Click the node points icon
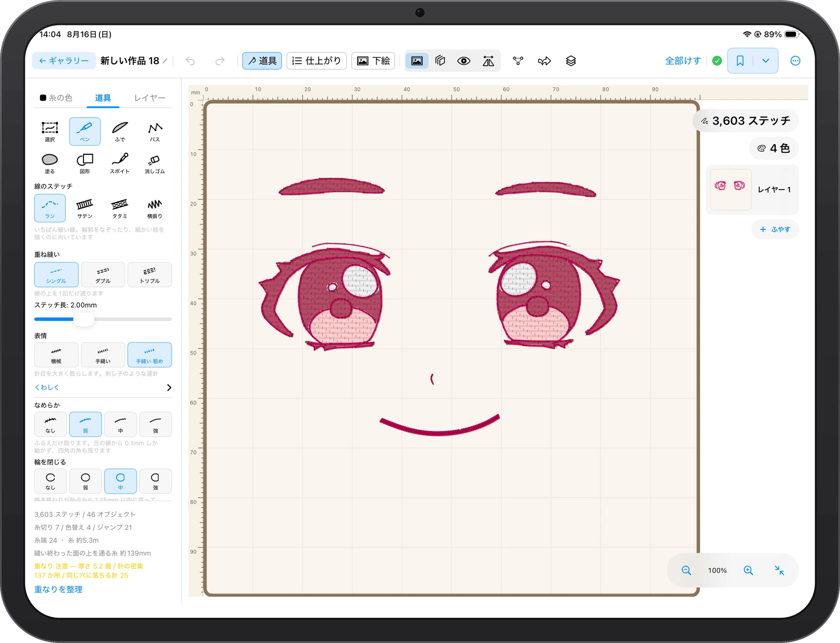 coord(518,61)
